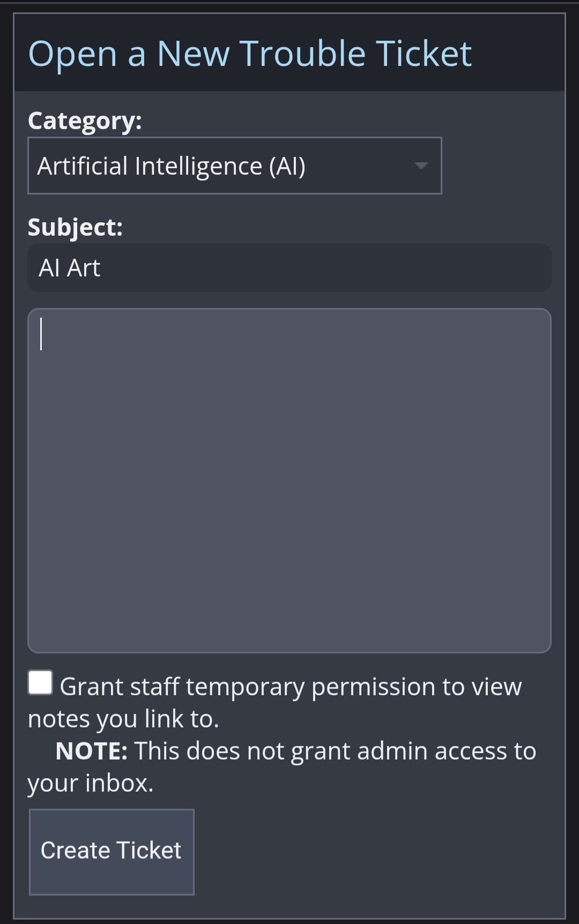Click the blinking text cursor in message box

pos(41,334)
